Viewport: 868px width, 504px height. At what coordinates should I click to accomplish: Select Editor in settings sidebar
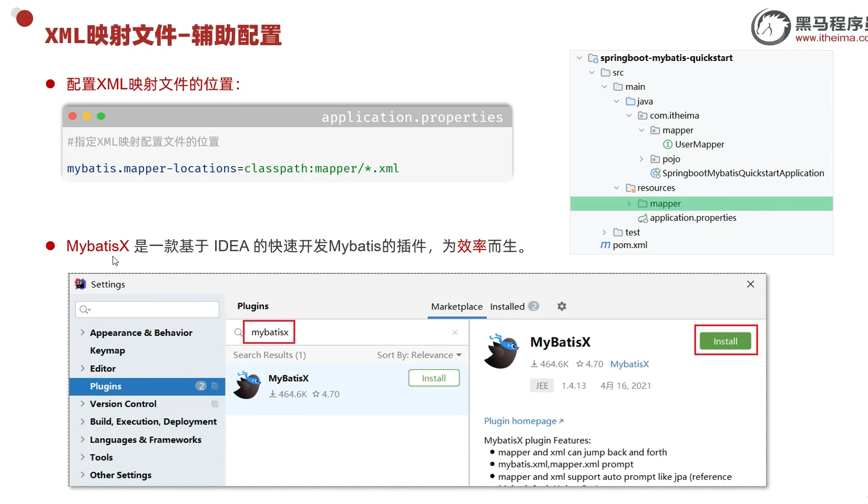point(103,368)
